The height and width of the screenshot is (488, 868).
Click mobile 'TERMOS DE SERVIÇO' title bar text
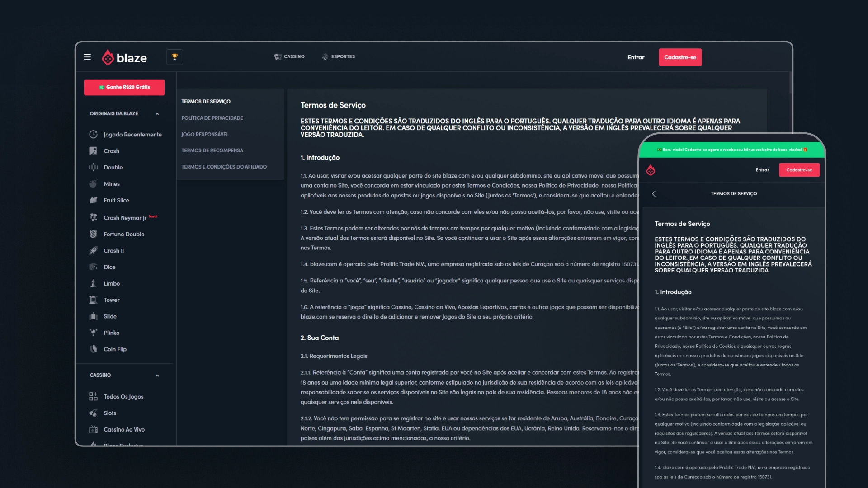tap(733, 194)
